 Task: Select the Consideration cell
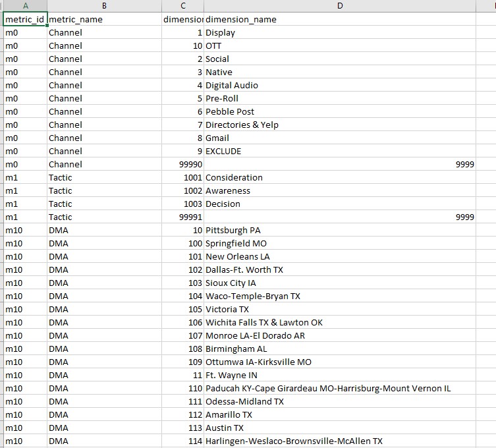(340, 177)
